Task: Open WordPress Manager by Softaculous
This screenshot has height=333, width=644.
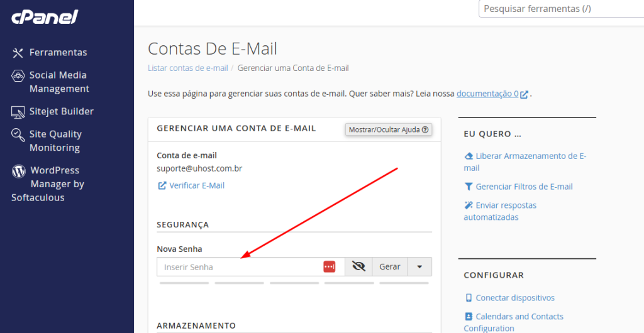Action: tap(48, 183)
